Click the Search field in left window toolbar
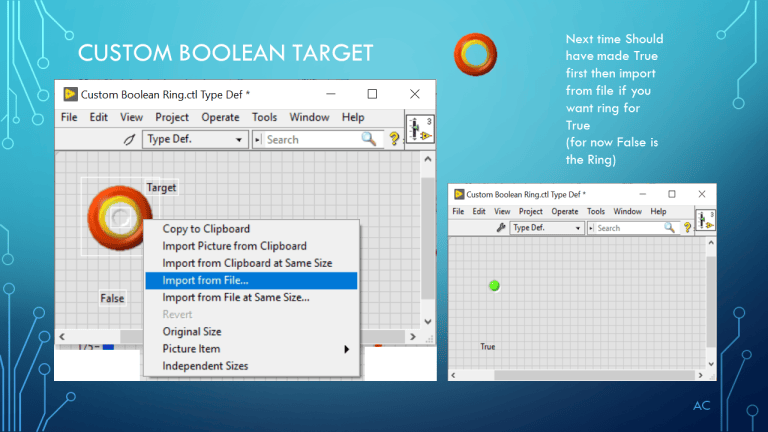 [312, 140]
